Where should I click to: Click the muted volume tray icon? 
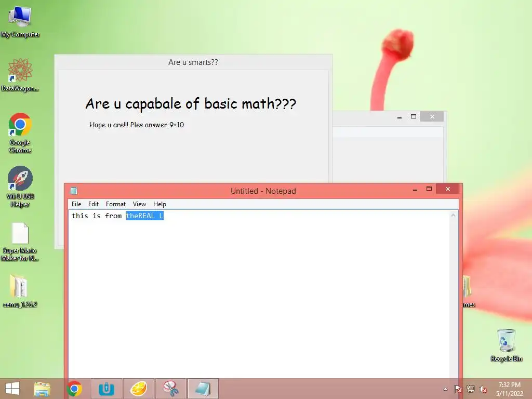click(483, 389)
